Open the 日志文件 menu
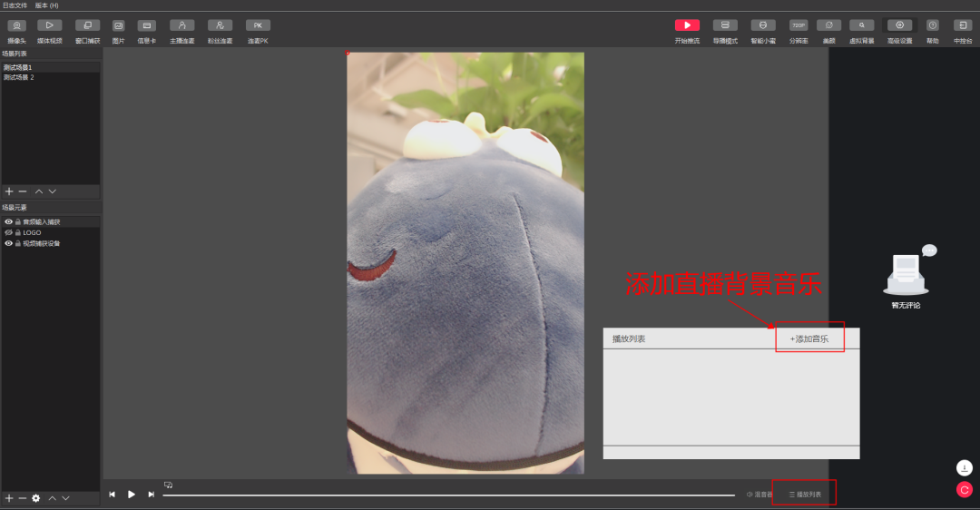Image resolution: width=980 pixels, height=510 pixels. (x=15, y=5)
